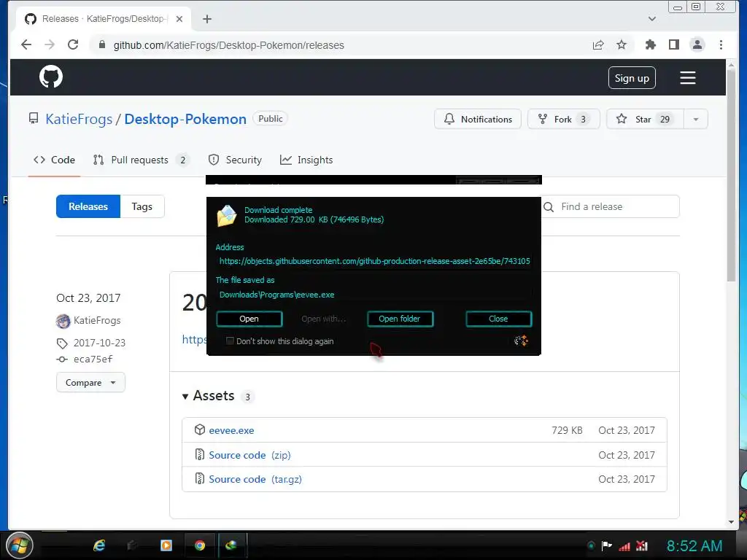
Task: Switch to Tags view
Action: tap(142, 206)
